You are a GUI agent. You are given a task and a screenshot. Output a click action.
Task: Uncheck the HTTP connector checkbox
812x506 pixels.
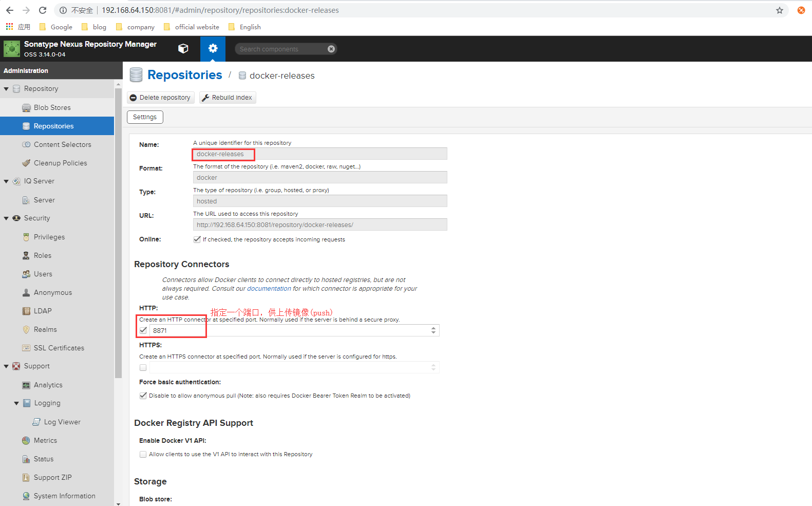(143, 330)
